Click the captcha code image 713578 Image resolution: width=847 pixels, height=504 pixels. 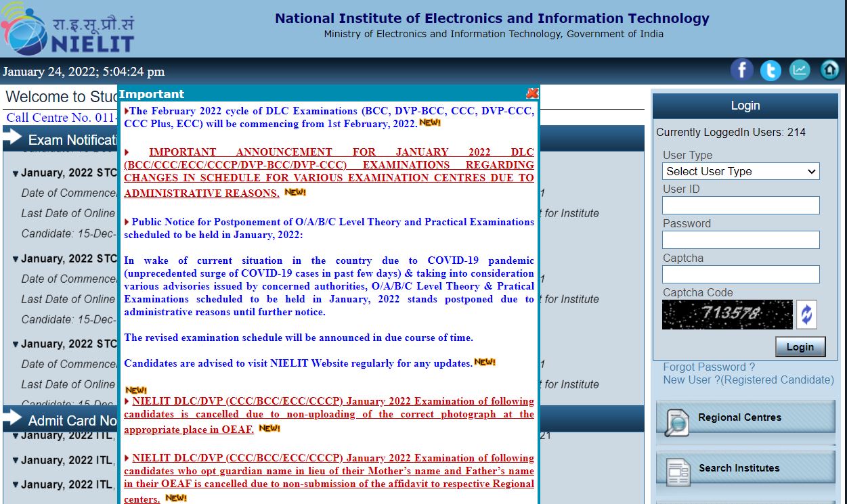pos(727,315)
